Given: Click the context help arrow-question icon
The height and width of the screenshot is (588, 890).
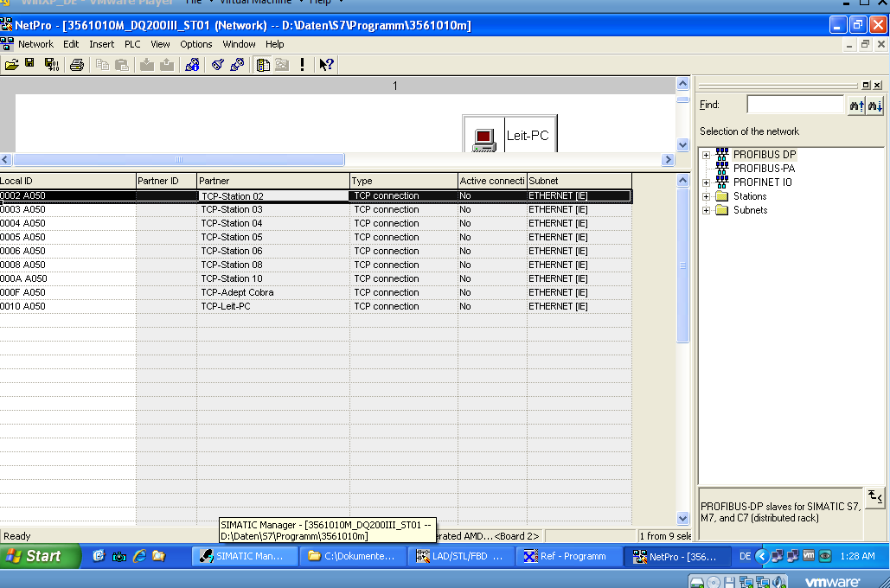Looking at the screenshot, I should (326, 65).
